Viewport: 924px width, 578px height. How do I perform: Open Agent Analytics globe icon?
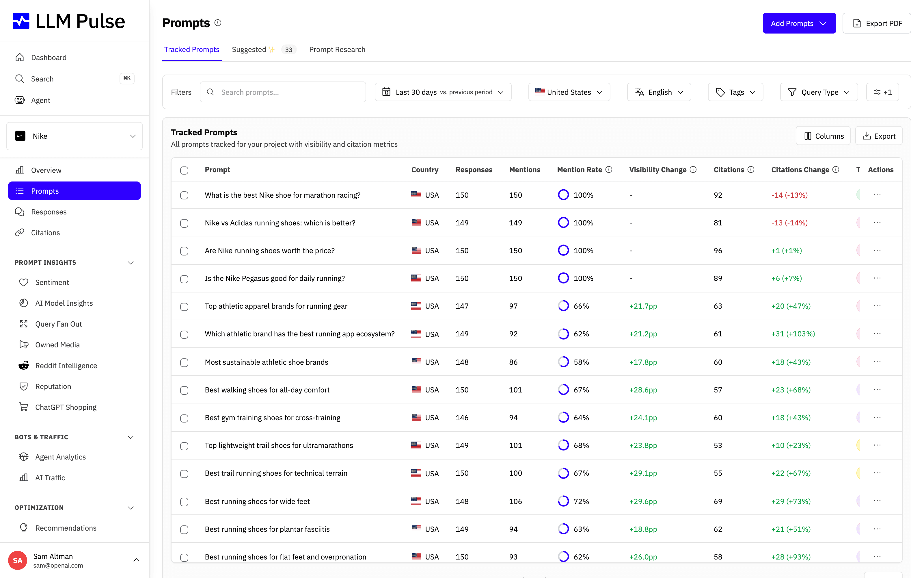pyautogui.click(x=24, y=457)
